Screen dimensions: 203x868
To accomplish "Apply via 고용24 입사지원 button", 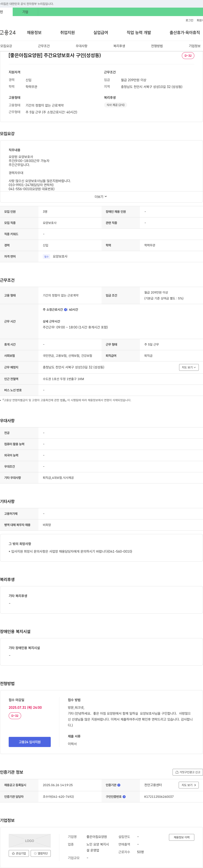I will [x=30, y=742].
